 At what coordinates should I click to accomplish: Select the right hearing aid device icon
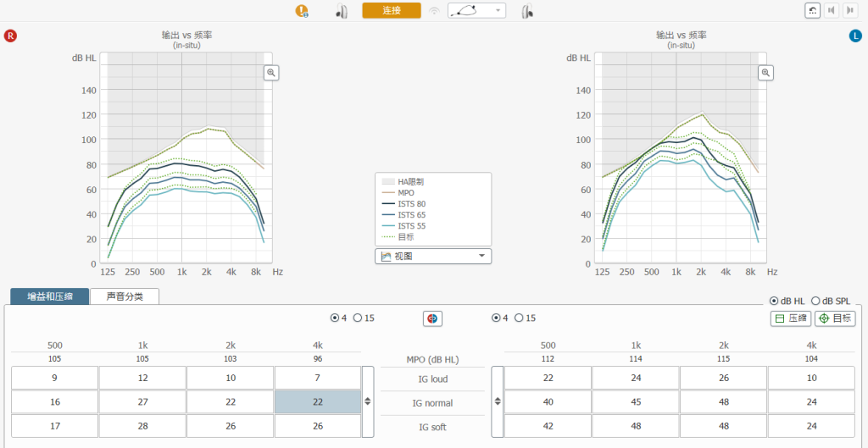pos(341,11)
